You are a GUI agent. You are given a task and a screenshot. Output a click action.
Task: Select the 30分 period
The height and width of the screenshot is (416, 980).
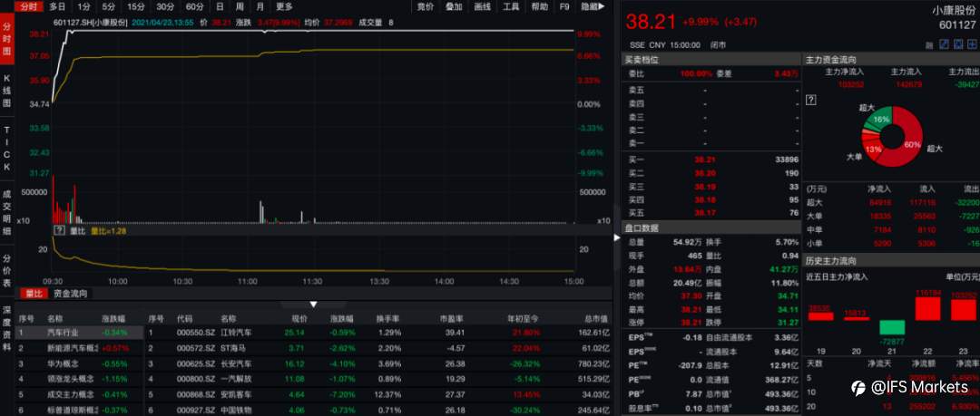point(165,7)
